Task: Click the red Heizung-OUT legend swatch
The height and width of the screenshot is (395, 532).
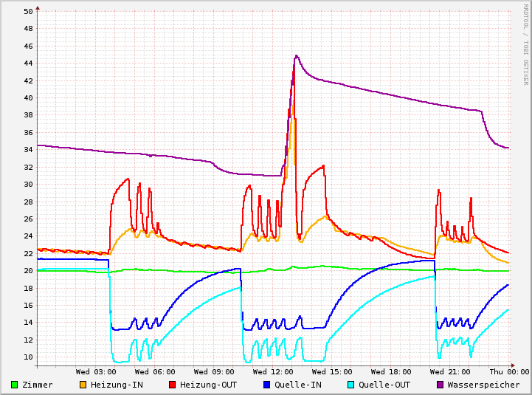Action: (173, 385)
